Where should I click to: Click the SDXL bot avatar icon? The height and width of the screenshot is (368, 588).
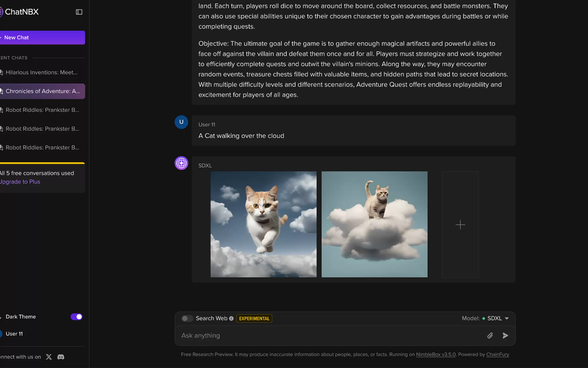point(181,163)
